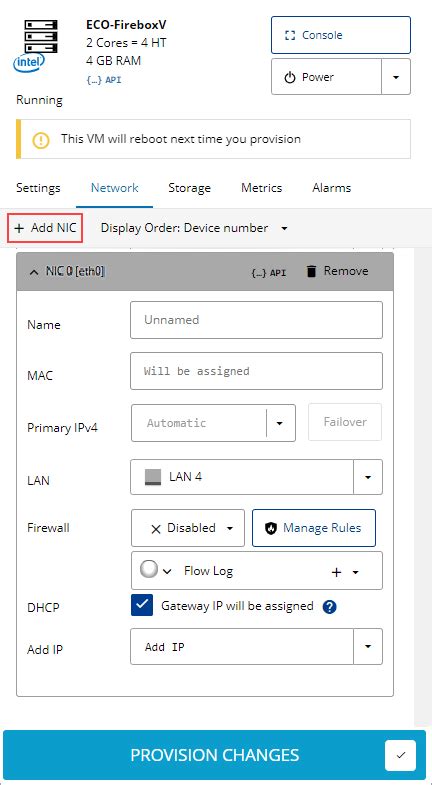Screen dimensions: 432x785
Task: Toggle the DHCP checkbox
Action: tap(142, 605)
